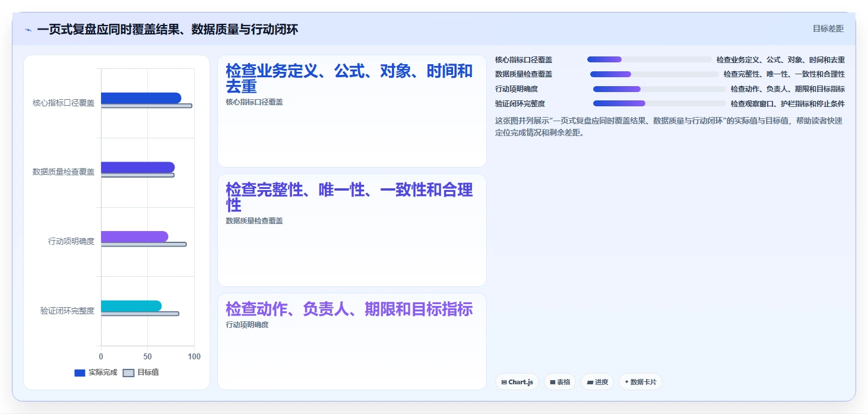Click progress-row note 检查业务定义、公式、对象、时间和去重
868x414 pixels.
(x=781, y=60)
